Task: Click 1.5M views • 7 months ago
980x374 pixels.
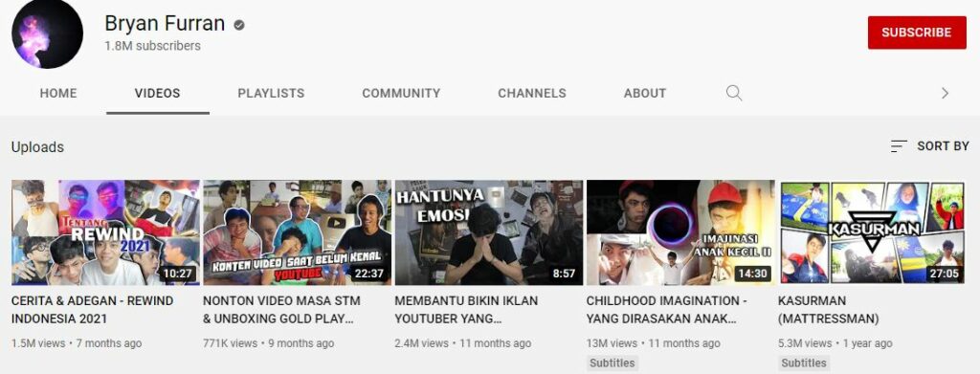Action: click(x=77, y=343)
